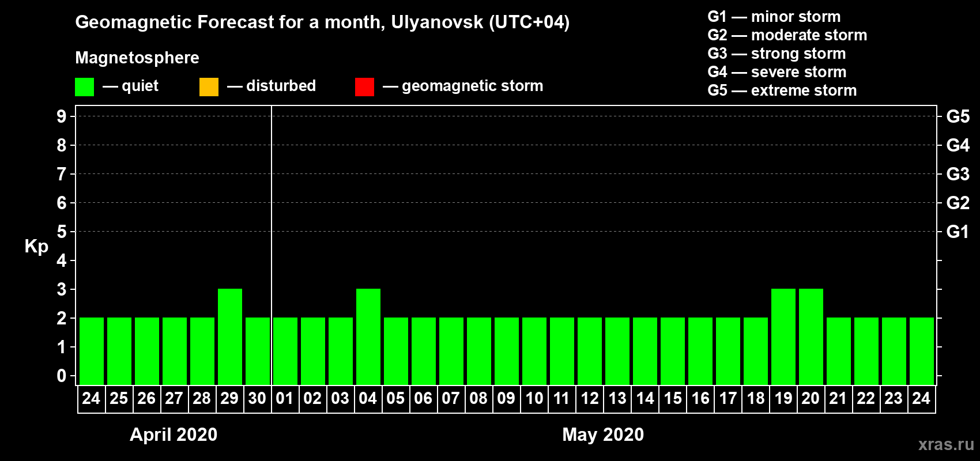Click the date label 30 on the axis
Image resolution: width=980 pixels, height=461 pixels.
point(257,398)
